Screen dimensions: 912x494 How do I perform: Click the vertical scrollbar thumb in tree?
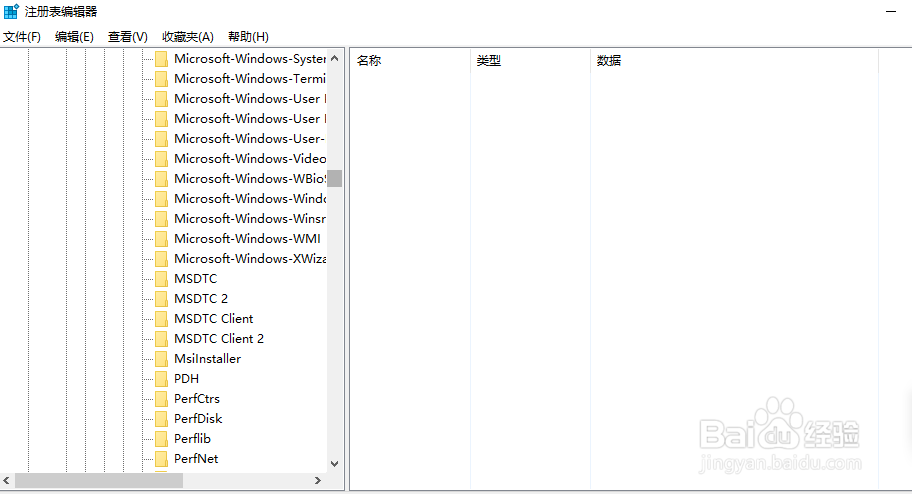[334, 179]
